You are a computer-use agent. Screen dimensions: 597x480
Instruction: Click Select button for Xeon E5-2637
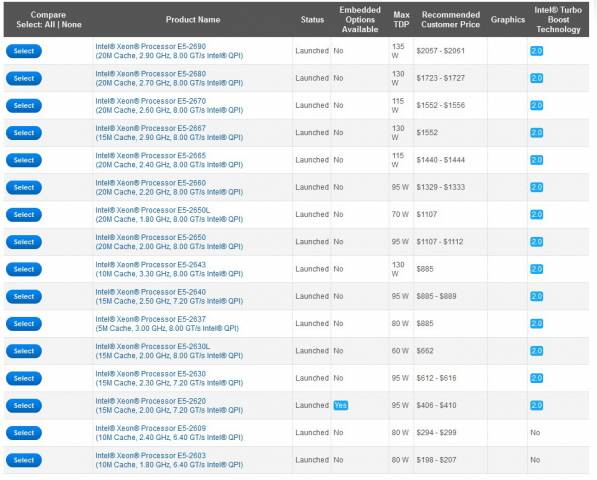(x=24, y=324)
